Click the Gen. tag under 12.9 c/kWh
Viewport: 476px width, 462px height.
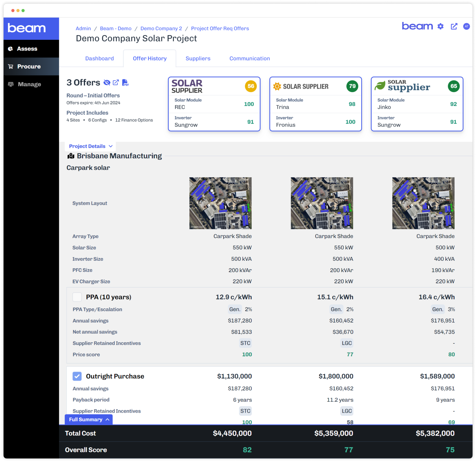pos(235,309)
